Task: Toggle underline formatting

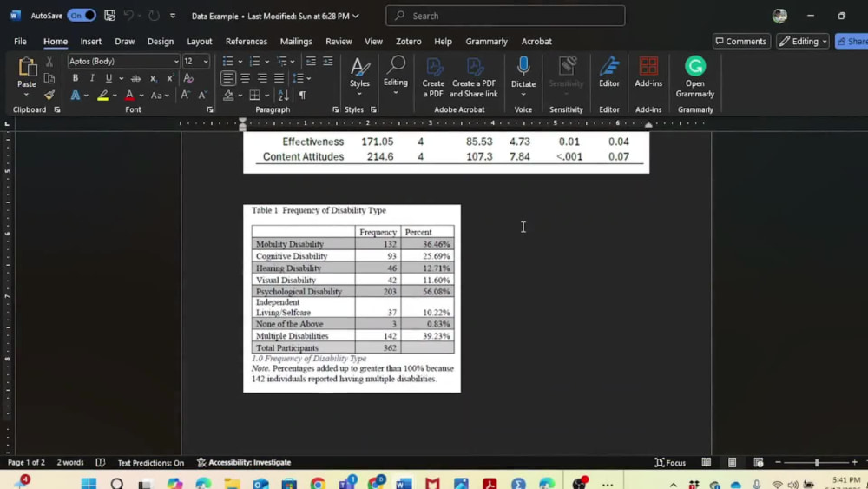Action: tap(108, 78)
